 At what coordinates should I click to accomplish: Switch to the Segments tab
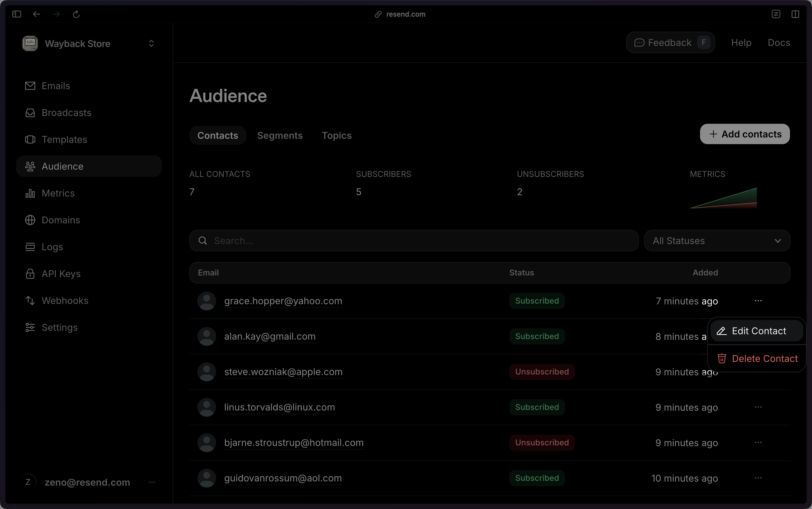coord(280,135)
